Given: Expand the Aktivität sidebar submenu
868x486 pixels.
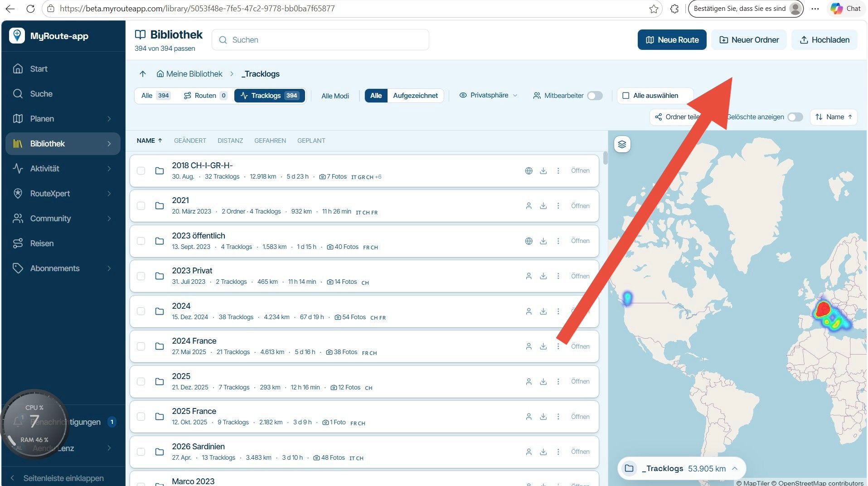Looking at the screenshot, I should (x=109, y=169).
